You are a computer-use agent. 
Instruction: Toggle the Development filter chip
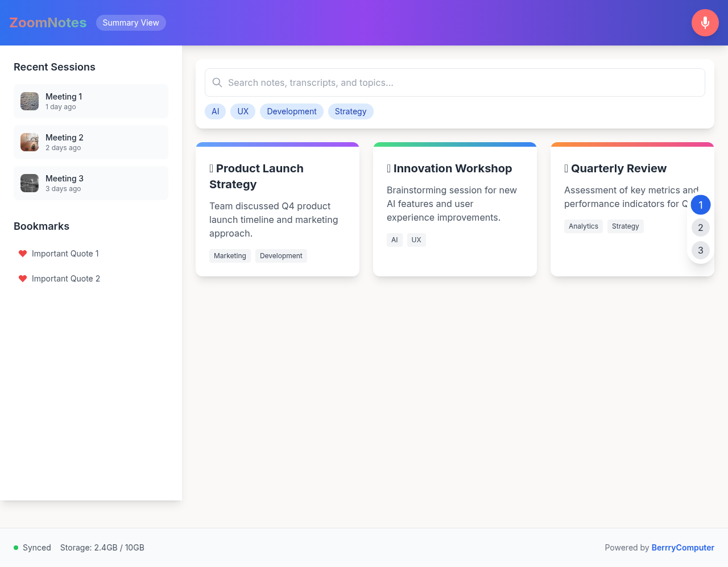pos(291,111)
